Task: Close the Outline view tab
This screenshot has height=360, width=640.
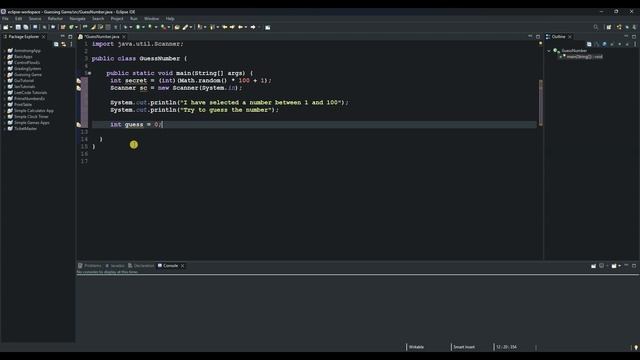Action: (570, 37)
